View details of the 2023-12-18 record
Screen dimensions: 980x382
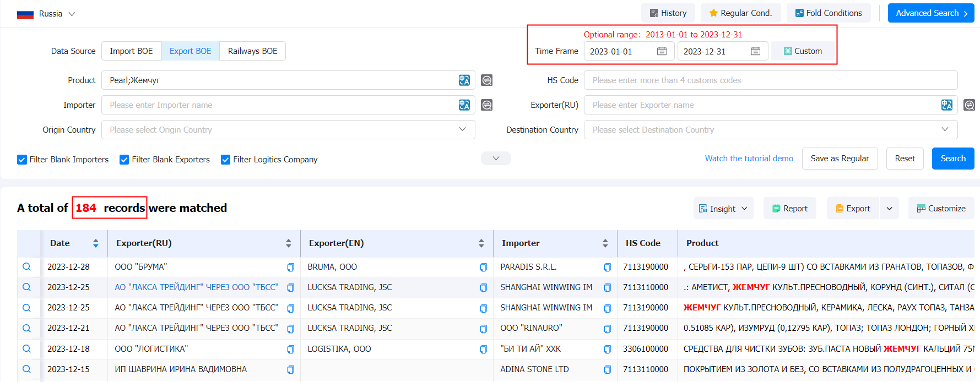pos(26,349)
